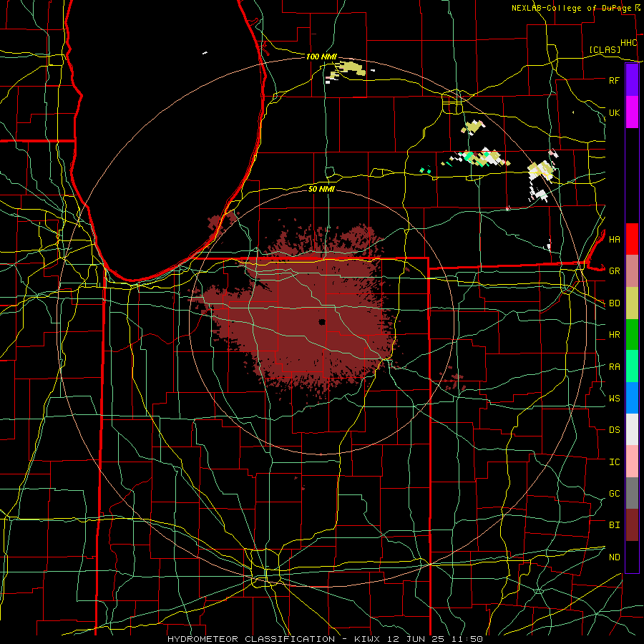Click the RA legend label
644x644 pixels.
[x=614, y=367]
